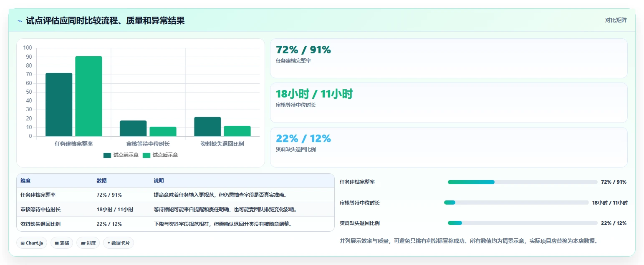Viewport: 644px width, 265px height.
Task: Click the 试点前 bar for 任务建档完整率
Action: point(59,105)
